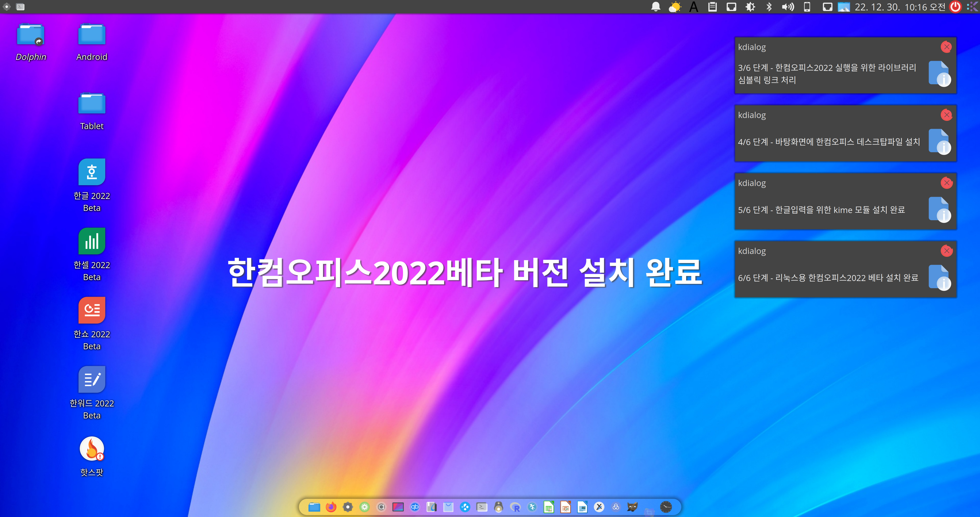Open the 한글 2022 Beta desktop icon
Viewport: 980px width, 517px height.
tap(92, 172)
